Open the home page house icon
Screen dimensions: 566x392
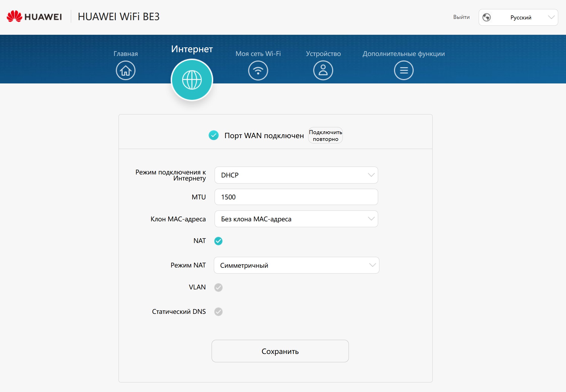point(126,70)
